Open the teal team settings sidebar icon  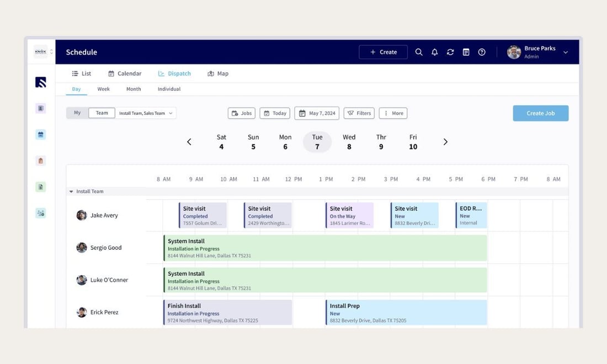pyautogui.click(x=41, y=213)
